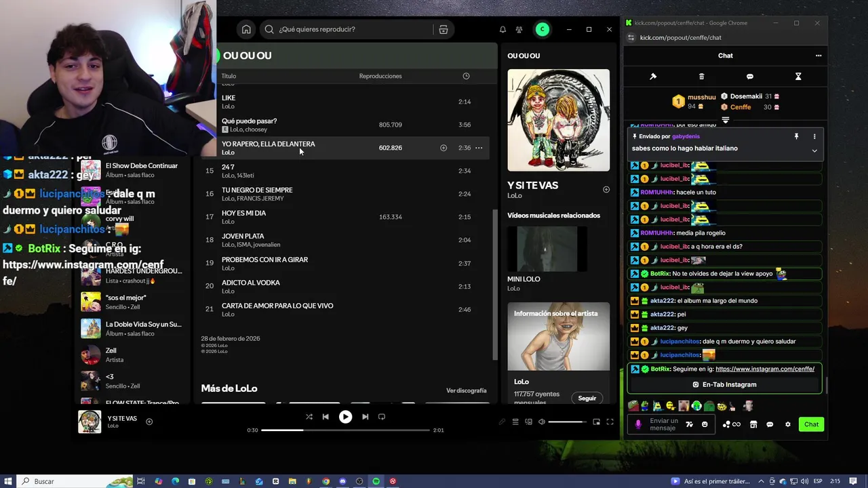
Task: Open the mini player icon
Action: [x=597, y=422]
